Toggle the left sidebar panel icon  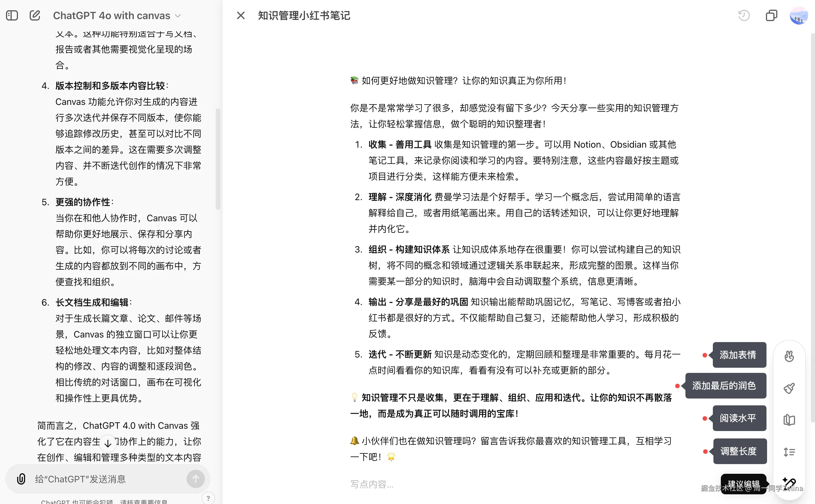pyautogui.click(x=12, y=15)
